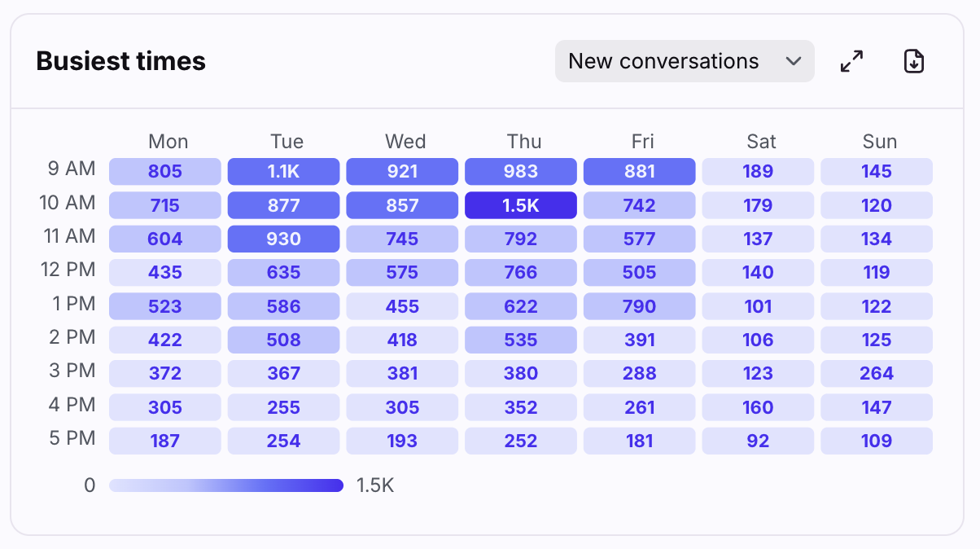
Task: Click the Busiest times title
Action: coord(121,61)
